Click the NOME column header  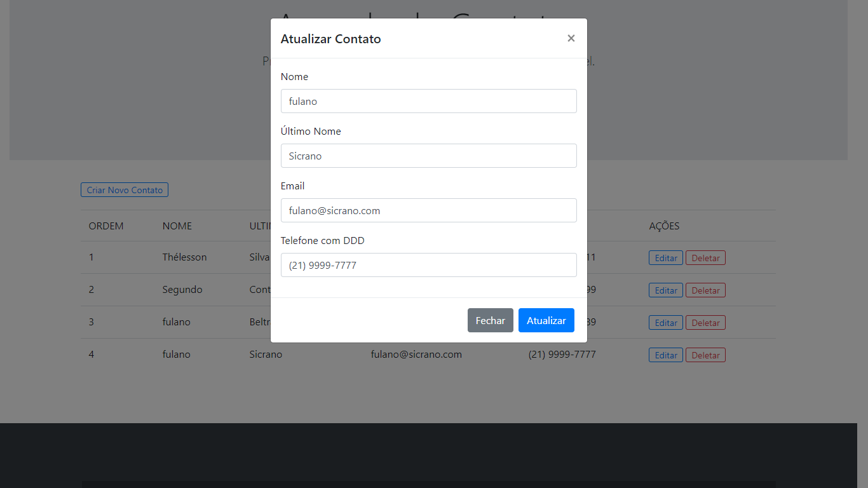(x=177, y=226)
